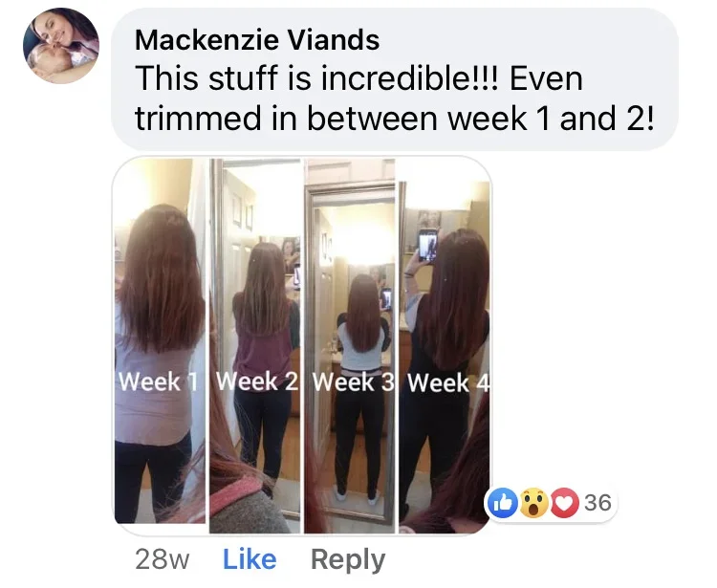Open Mackenzie Viands' profile picture

[61, 46]
